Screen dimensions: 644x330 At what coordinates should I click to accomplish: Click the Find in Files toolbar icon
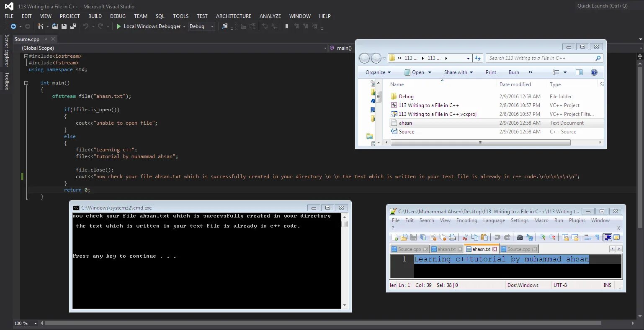225,26
